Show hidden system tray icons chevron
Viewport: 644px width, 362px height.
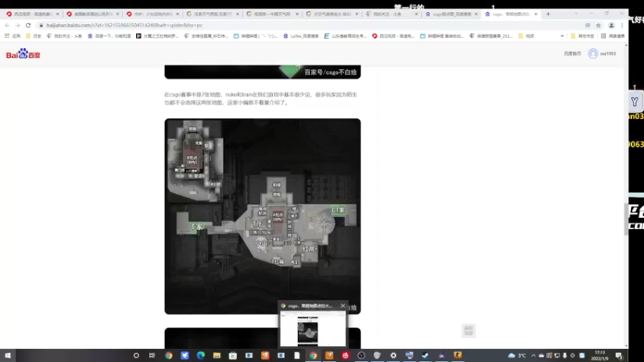(533, 356)
